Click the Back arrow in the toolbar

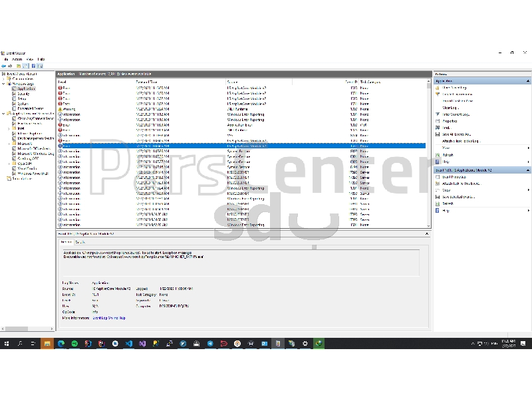pyautogui.click(x=4, y=66)
